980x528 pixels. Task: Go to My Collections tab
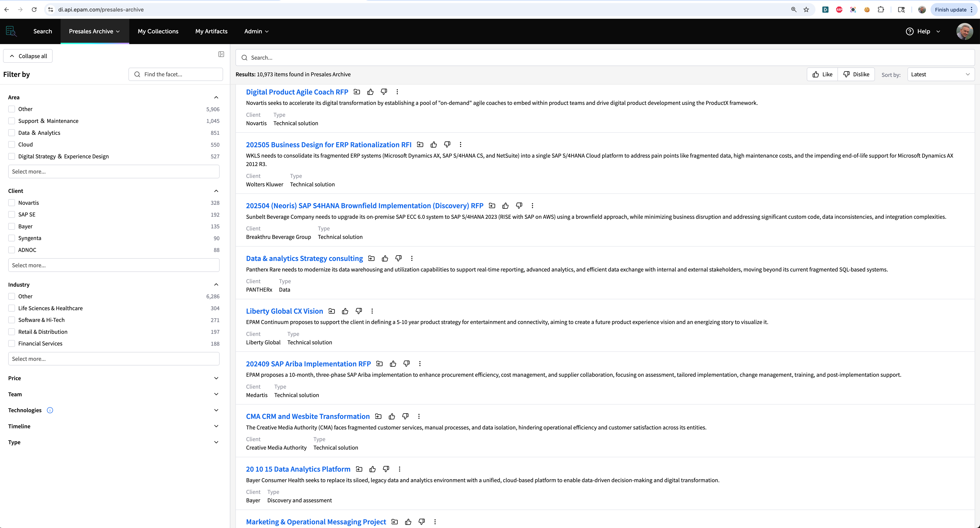coord(158,31)
